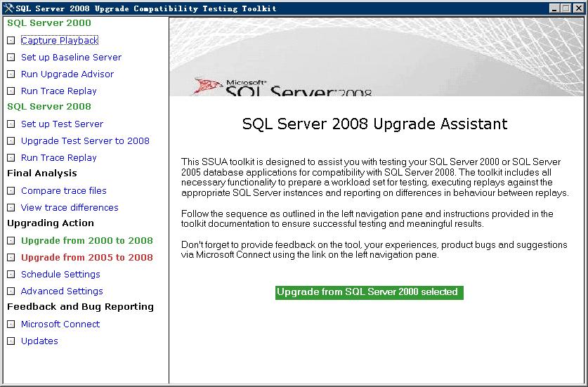Select Upgrade from 2000 to 2008

pyautogui.click(x=87, y=240)
